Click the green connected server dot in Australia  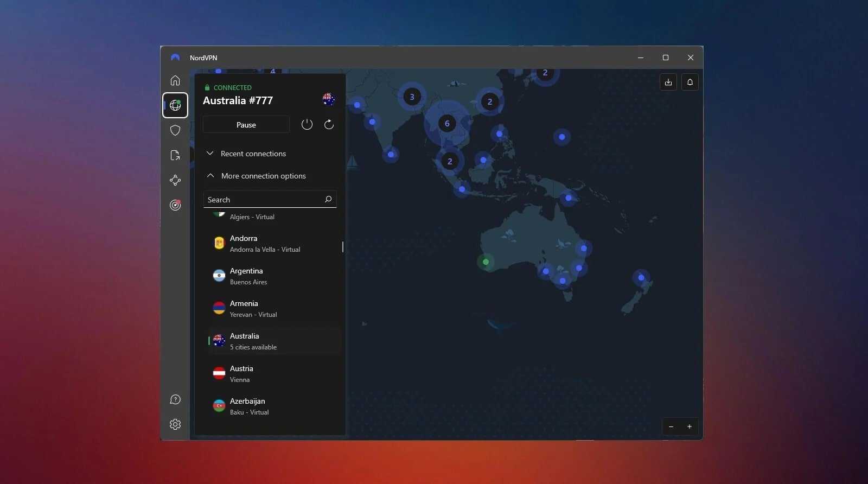pyautogui.click(x=486, y=262)
